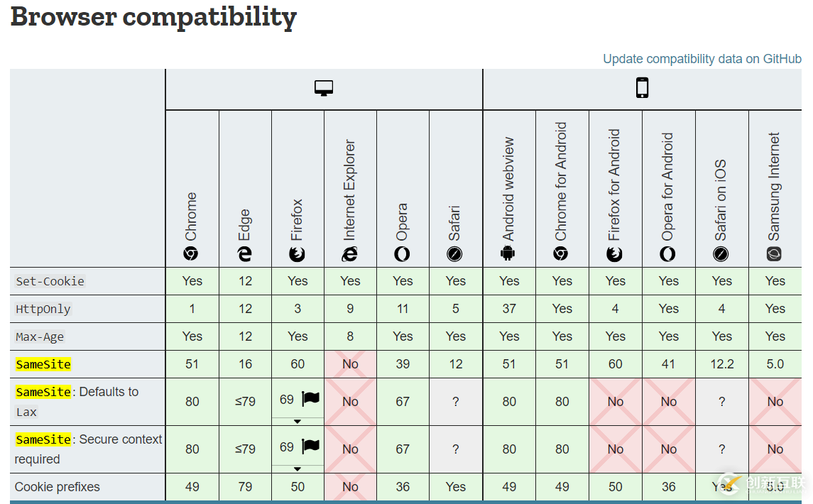This screenshot has width=813, height=504.
Task: Select the HttpOnly row header
Action: [x=43, y=309]
